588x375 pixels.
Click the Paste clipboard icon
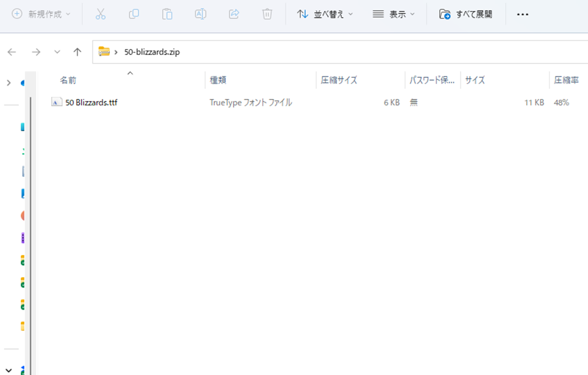167,14
